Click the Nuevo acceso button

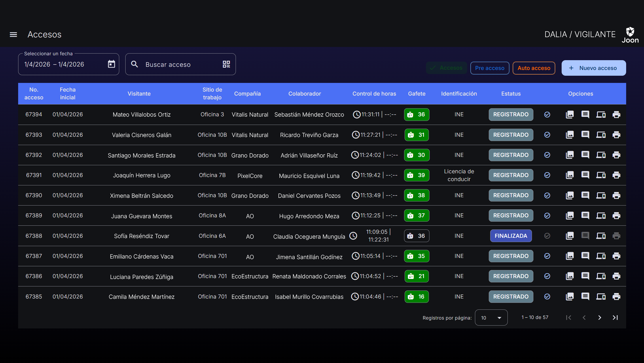pos(594,68)
